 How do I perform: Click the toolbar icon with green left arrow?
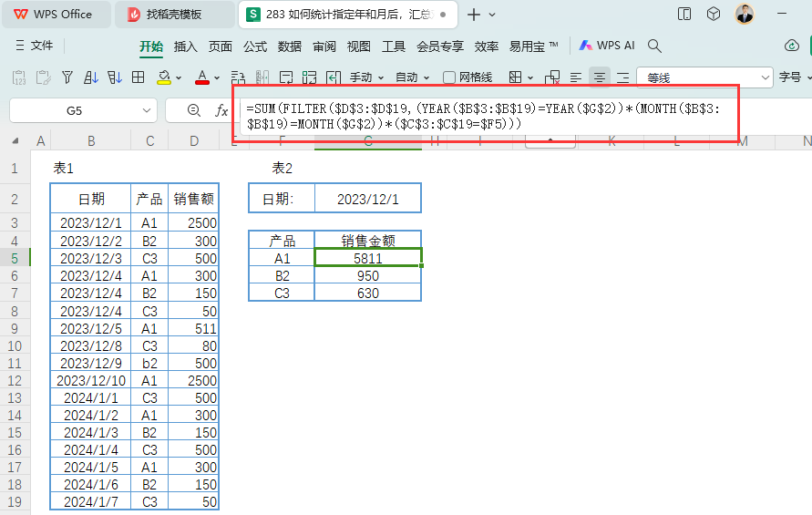pos(334,77)
